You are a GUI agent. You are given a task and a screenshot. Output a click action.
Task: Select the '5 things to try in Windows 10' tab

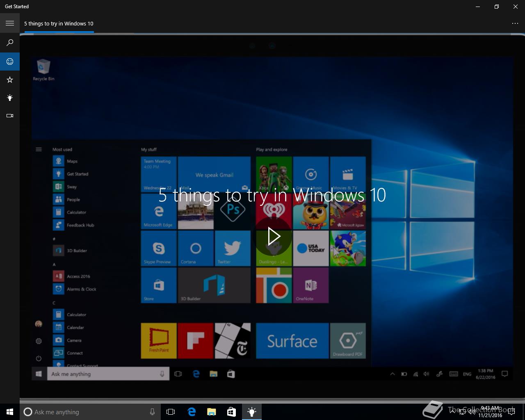[x=59, y=23]
